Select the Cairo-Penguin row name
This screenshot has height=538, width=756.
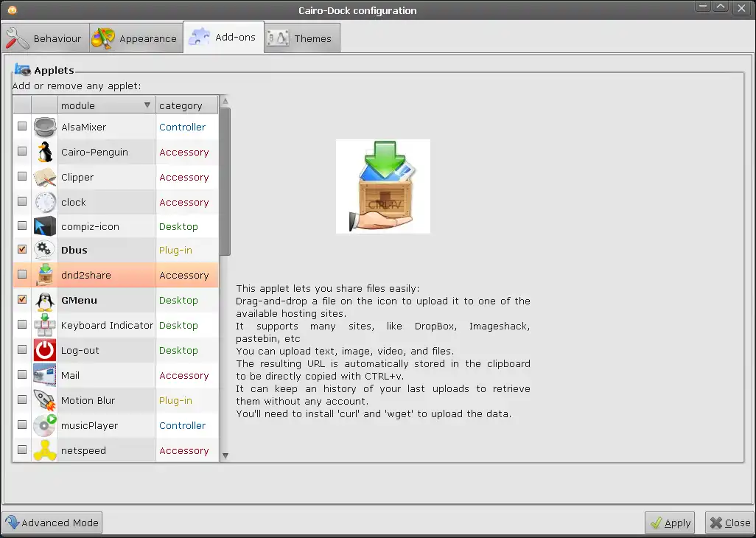pos(94,153)
